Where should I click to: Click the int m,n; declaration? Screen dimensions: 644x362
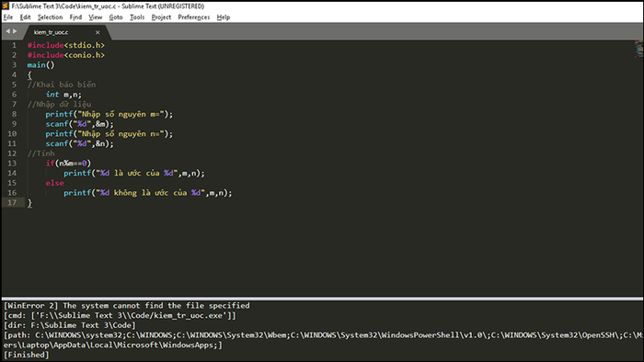[63, 95]
